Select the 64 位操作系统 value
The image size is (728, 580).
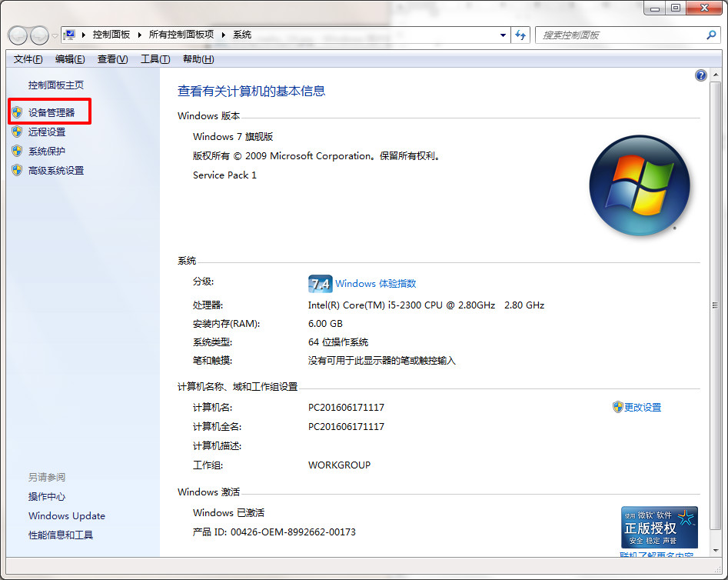click(338, 342)
